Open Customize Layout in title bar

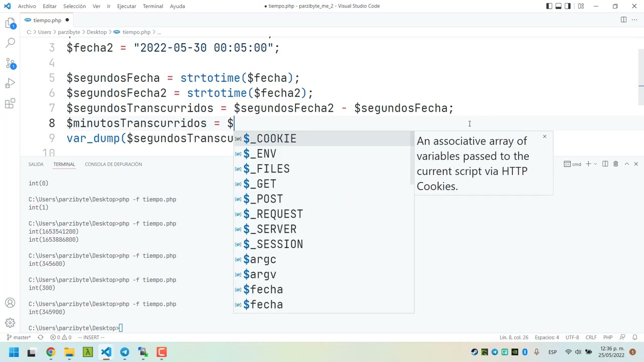click(x=581, y=6)
